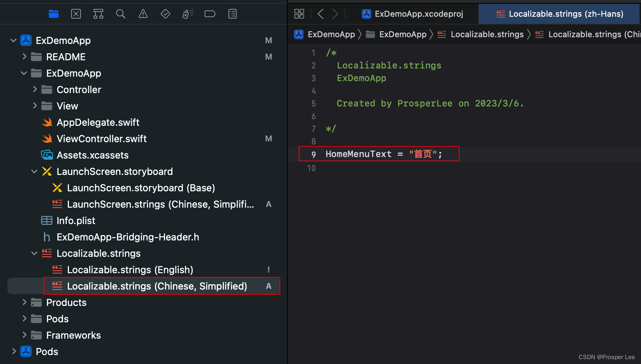
Task: Click code line 9 HomeMenuText
Action: tap(384, 154)
